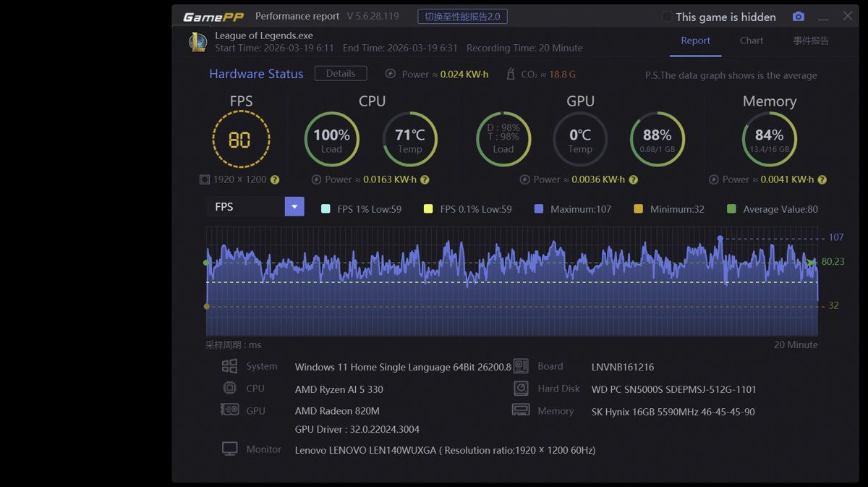
Task: Click the Details button
Action: coord(341,74)
